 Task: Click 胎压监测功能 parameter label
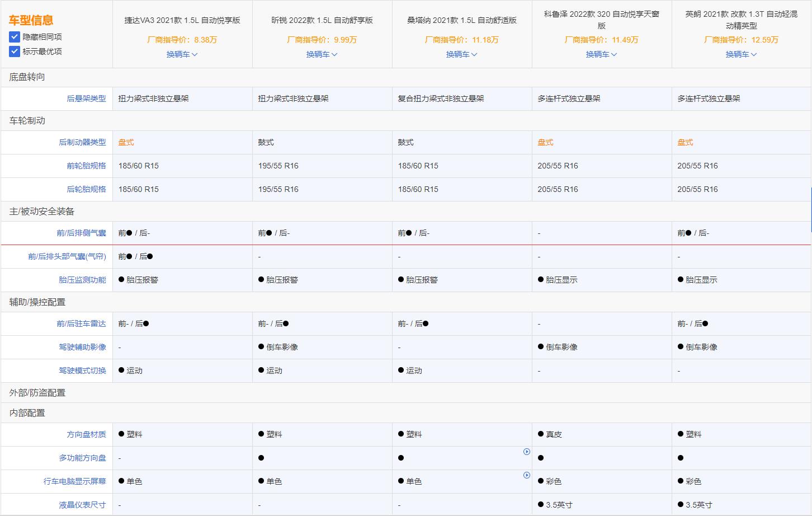pyautogui.click(x=82, y=280)
